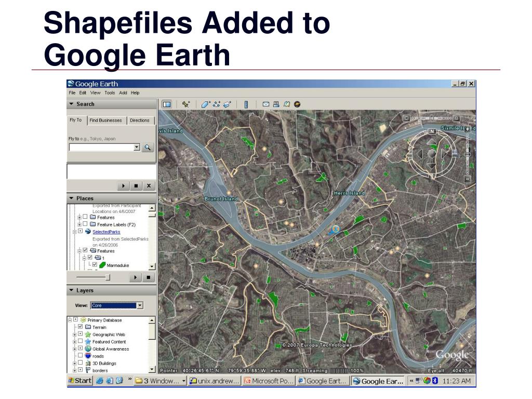Click the clear search results X button

(149, 185)
